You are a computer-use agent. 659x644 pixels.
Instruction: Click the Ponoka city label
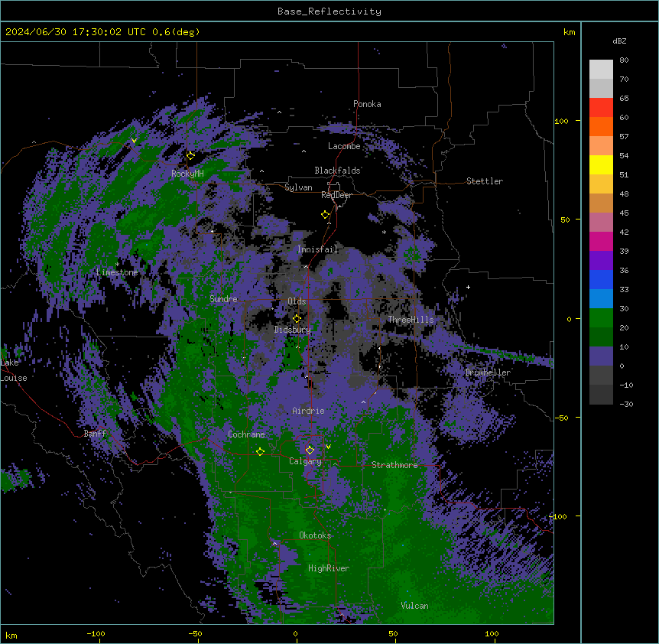[367, 104]
